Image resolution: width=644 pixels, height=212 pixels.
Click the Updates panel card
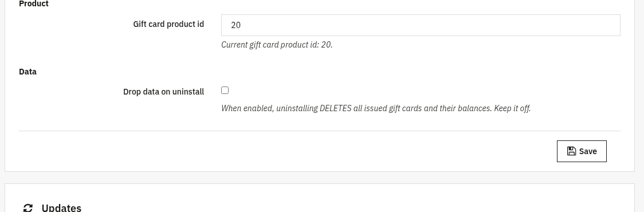(x=320, y=198)
